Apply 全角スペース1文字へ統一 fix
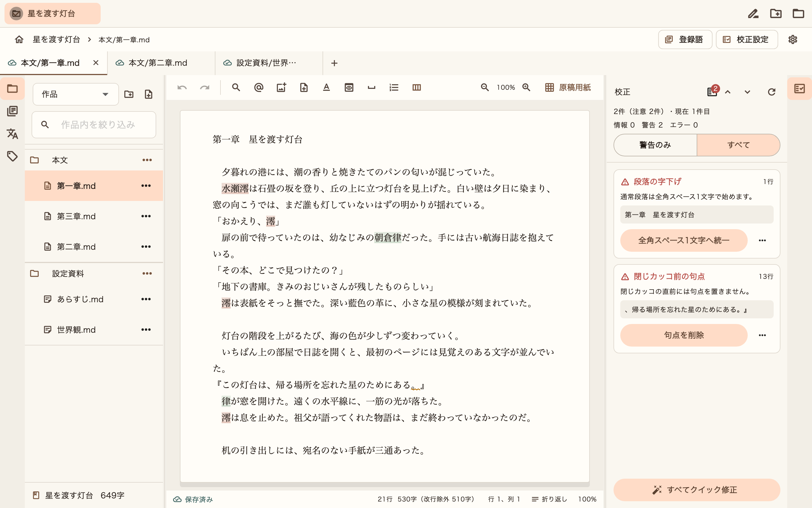The height and width of the screenshot is (508, 812). [683, 240]
